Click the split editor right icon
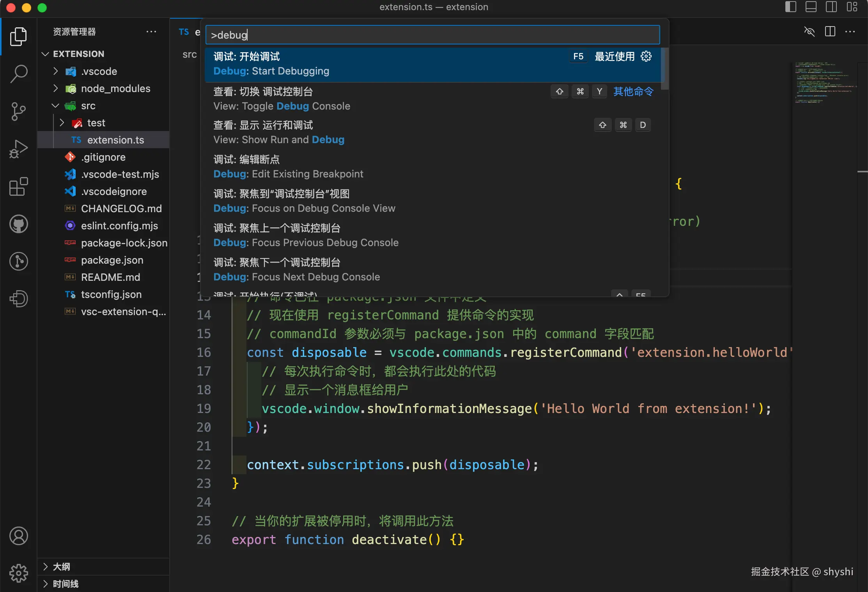 830,32
